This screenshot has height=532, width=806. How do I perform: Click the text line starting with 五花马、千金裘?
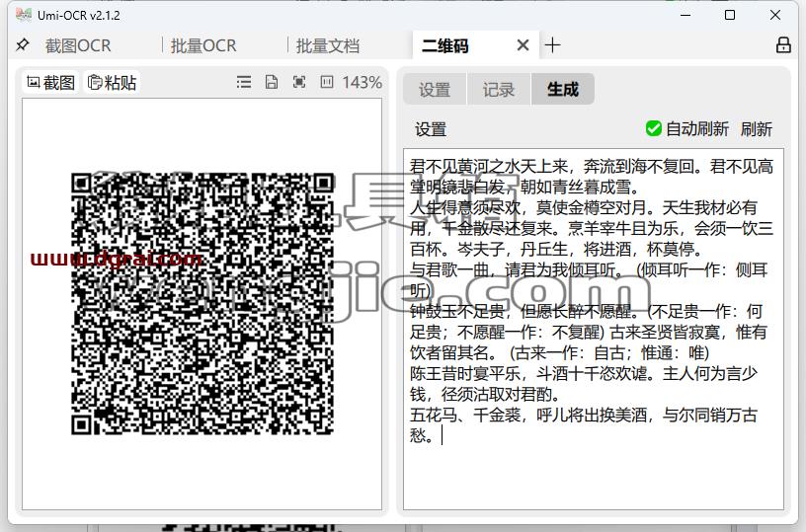[x=584, y=415]
